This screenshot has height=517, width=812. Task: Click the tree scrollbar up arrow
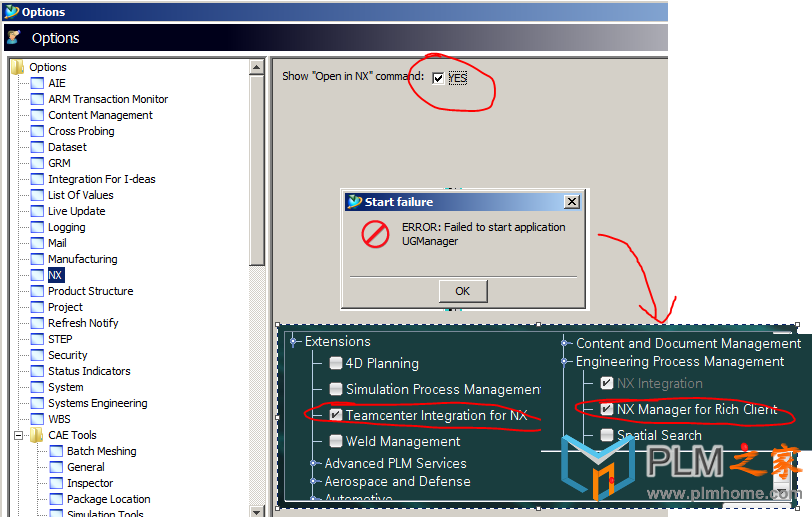(257, 67)
